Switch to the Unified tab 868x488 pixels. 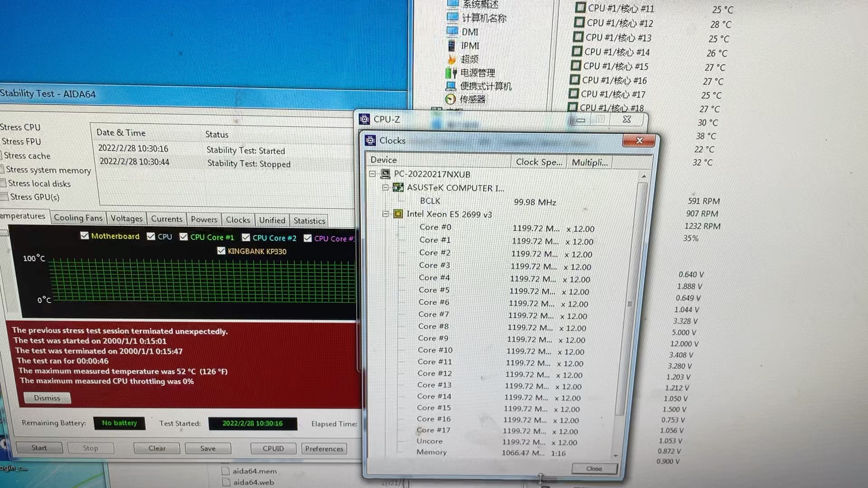tap(272, 221)
